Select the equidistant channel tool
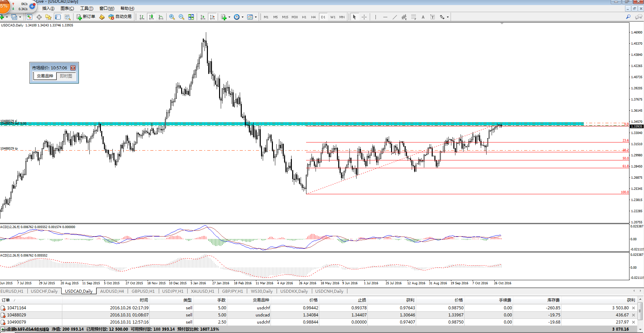Image resolution: width=644 pixels, height=333 pixels. [404, 17]
